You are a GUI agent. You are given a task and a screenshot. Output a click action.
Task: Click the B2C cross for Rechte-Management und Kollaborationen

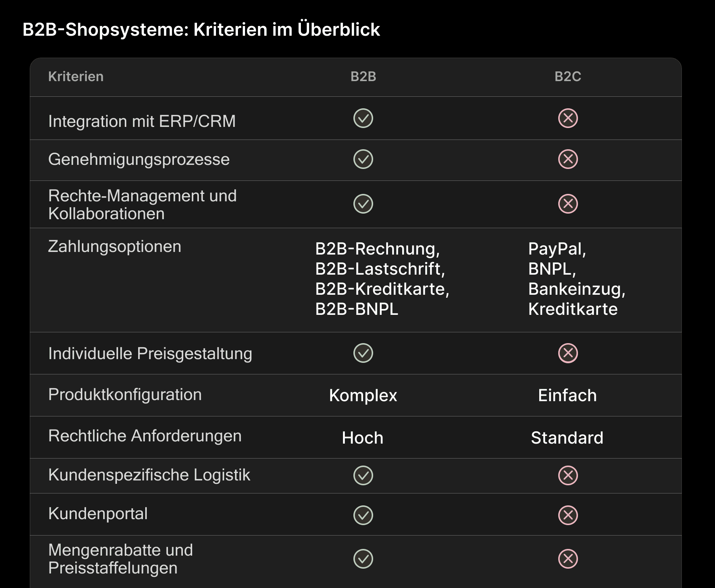click(x=568, y=204)
